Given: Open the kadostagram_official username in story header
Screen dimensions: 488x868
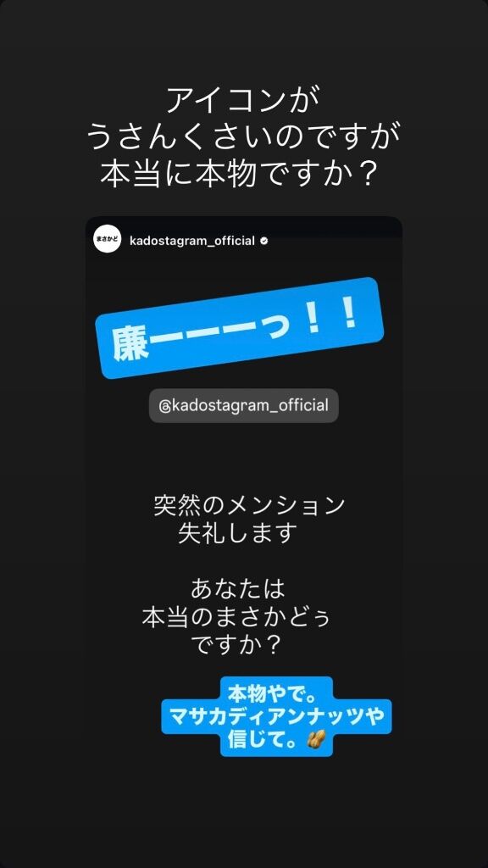Looking at the screenshot, I should pyautogui.click(x=191, y=241).
